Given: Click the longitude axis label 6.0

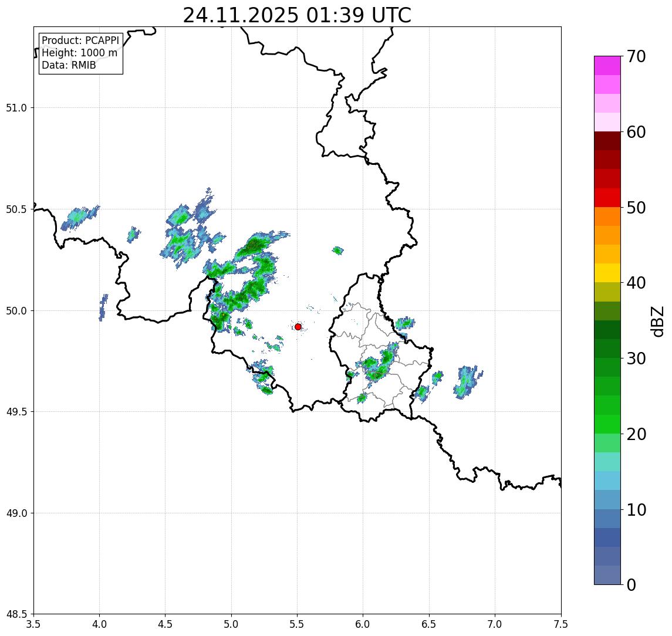Looking at the screenshot, I should coord(363,624).
